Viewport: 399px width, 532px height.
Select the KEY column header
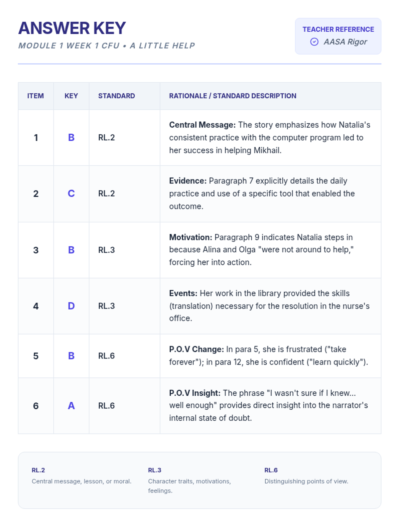71,96
